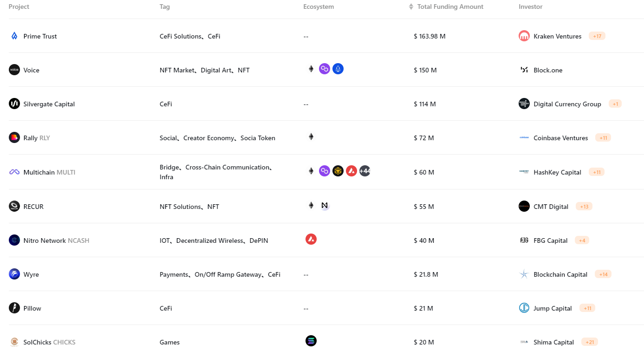This screenshot has height=351, width=644.
Task: Open the Silvergate Capital project link
Action: (x=49, y=104)
